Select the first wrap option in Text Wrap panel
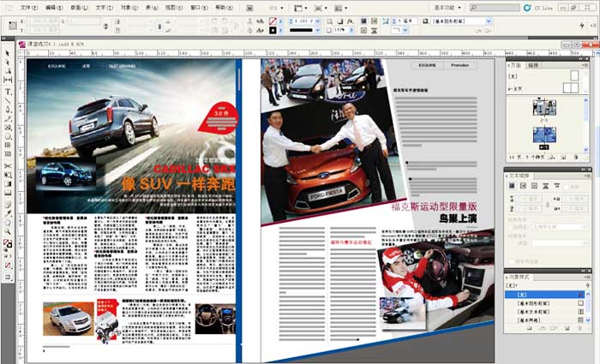 tap(512, 186)
